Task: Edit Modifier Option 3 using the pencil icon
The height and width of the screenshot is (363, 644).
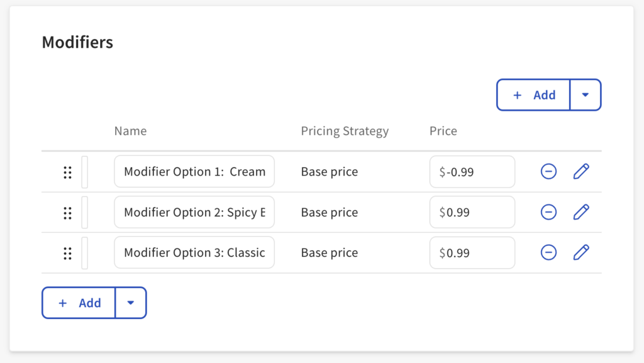Action: [581, 252]
